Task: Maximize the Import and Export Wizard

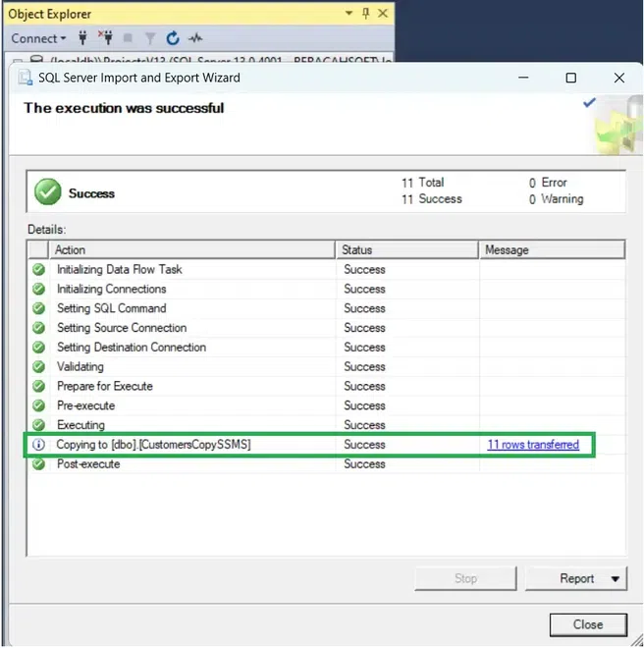Action: point(570,78)
